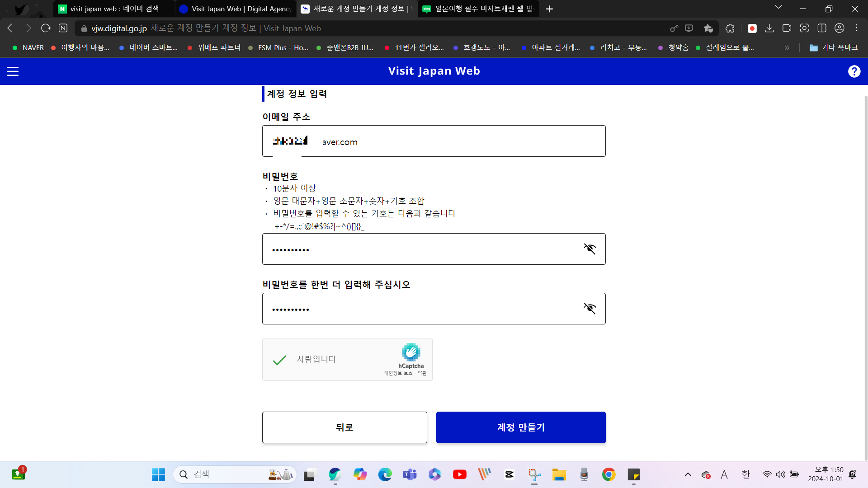This screenshot has width=868, height=488.
Task: Open the 호갱노노 bookmark
Action: coord(482,47)
